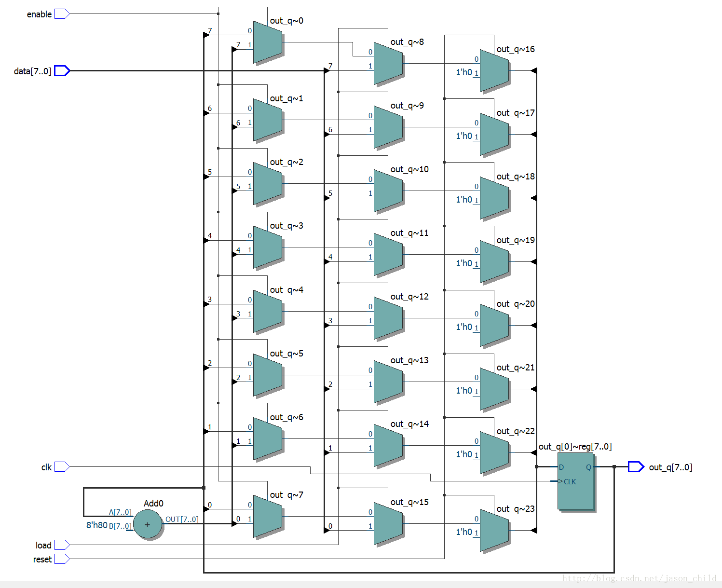The image size is (722, 588).
Task: Click the "CLK" pin of the register
Action: 570,482
